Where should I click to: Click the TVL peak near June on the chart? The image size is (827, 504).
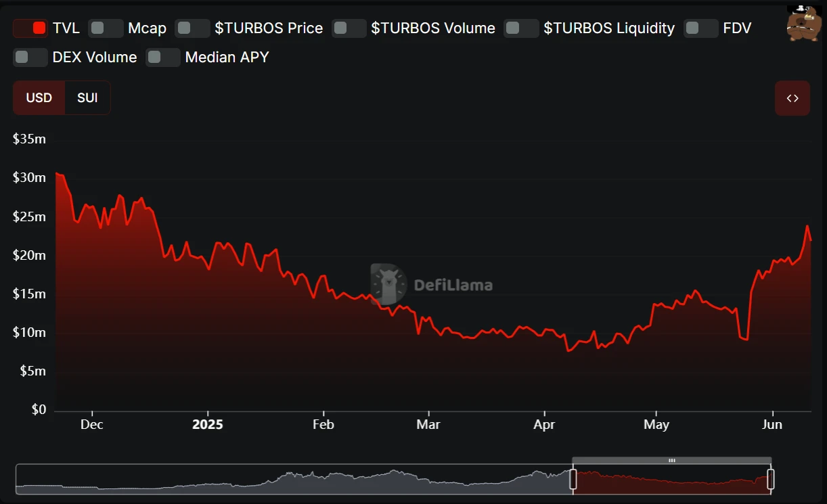click(x=807, y=227)
